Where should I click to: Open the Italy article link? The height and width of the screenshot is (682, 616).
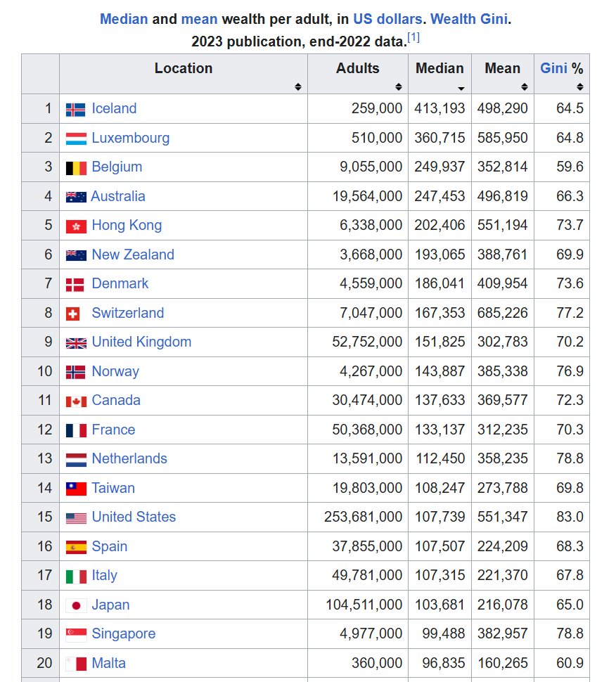[x=104, y=575]
